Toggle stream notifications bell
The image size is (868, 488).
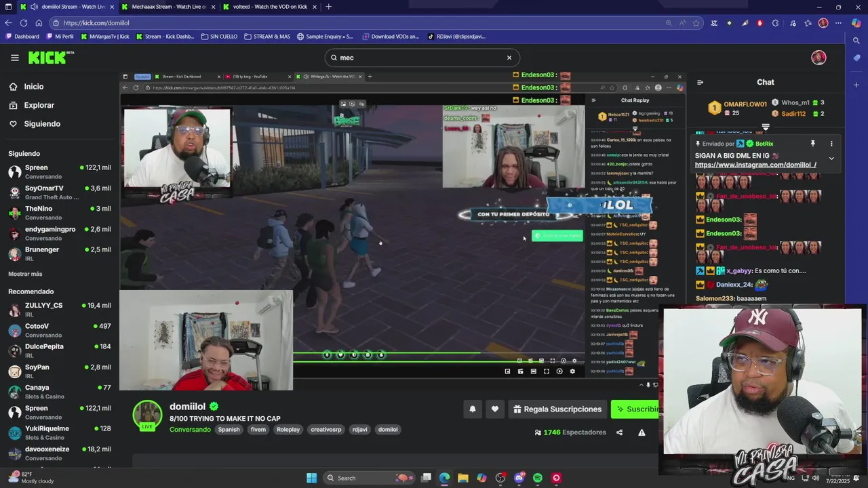pyautogui.click(x=473, y=409)
